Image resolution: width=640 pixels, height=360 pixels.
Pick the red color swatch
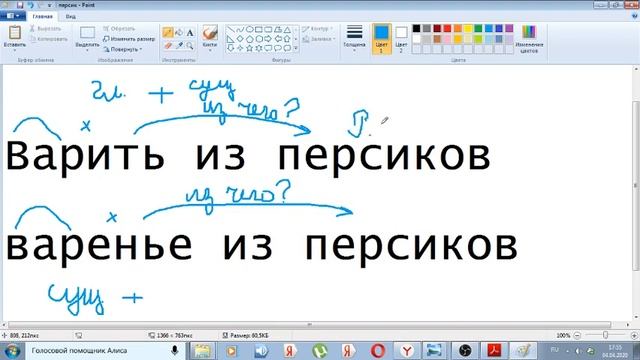point(447,28)
